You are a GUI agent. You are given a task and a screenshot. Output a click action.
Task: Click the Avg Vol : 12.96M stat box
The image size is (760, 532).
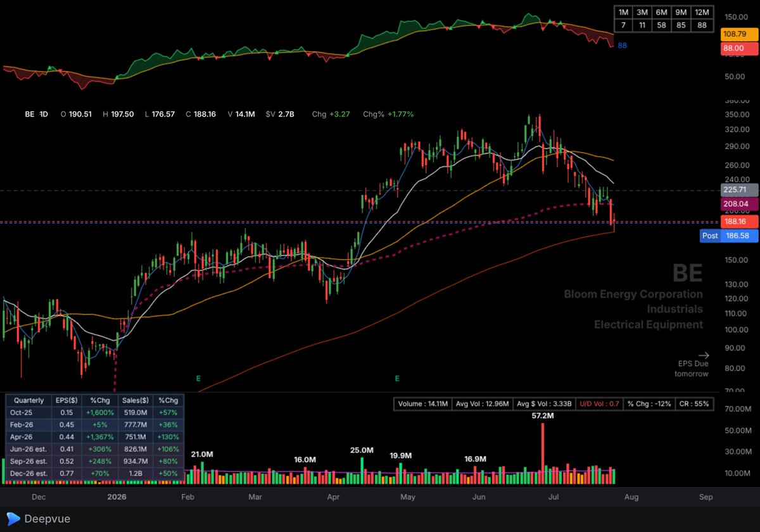(483, 403)
